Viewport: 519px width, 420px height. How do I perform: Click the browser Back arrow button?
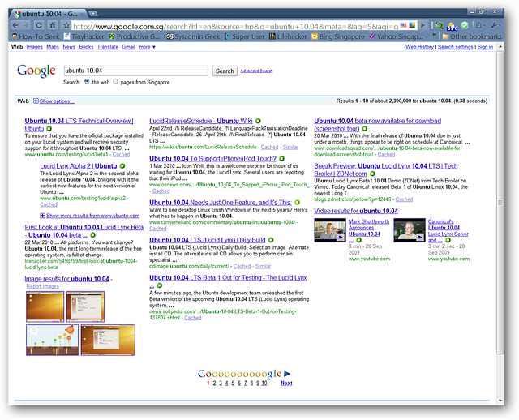[16, 25]
